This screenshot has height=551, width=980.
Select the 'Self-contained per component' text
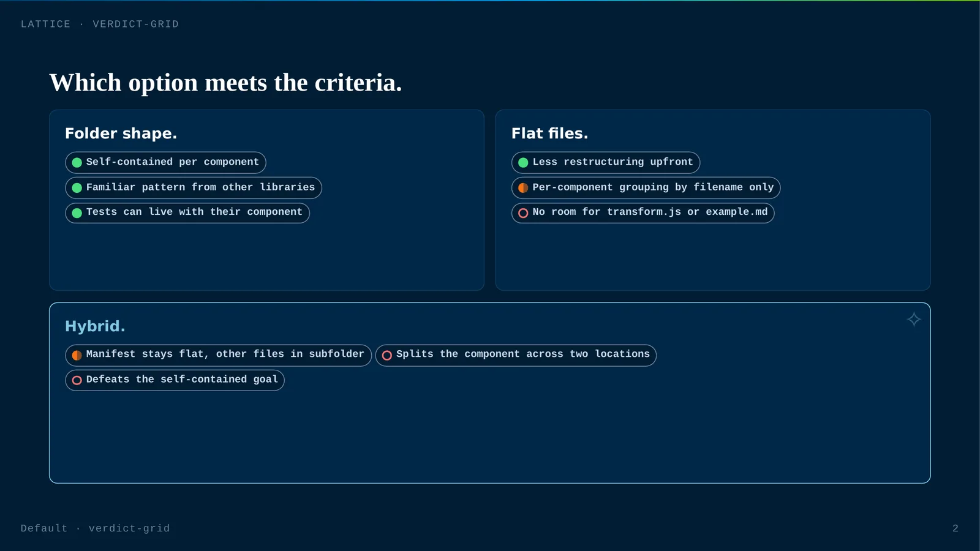click(172, 162)
